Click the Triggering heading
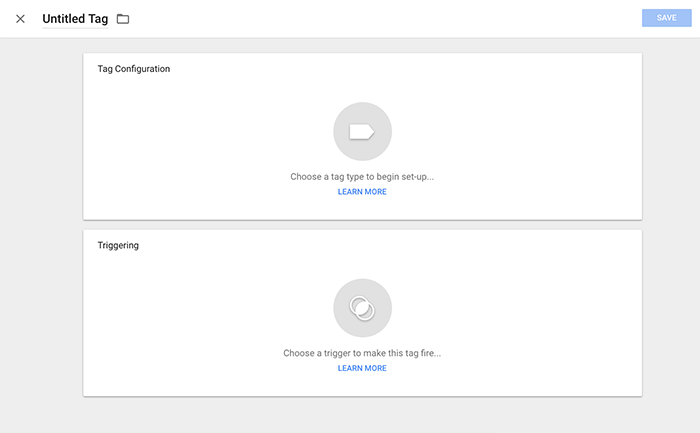The image size is (700, 433). coord(118,245)
